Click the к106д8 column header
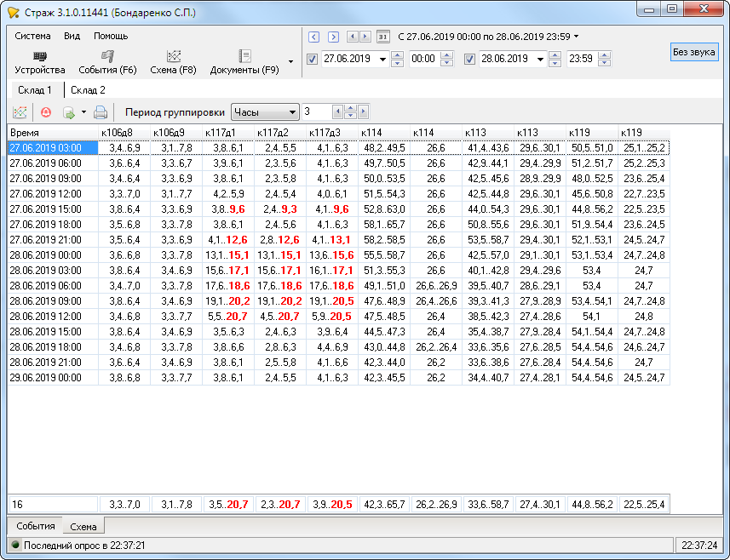The width and height of the screenshot is (730, 560). (124, 133)
